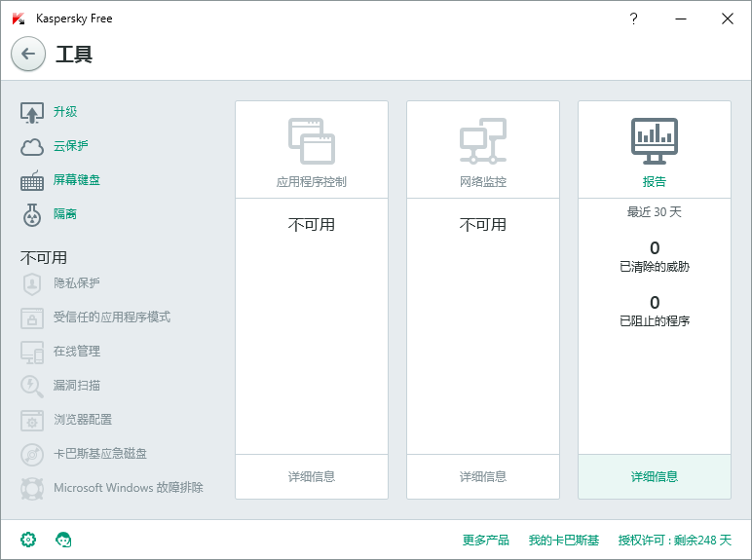
Task: Open help with the question mark
Action: click(633, 19)
